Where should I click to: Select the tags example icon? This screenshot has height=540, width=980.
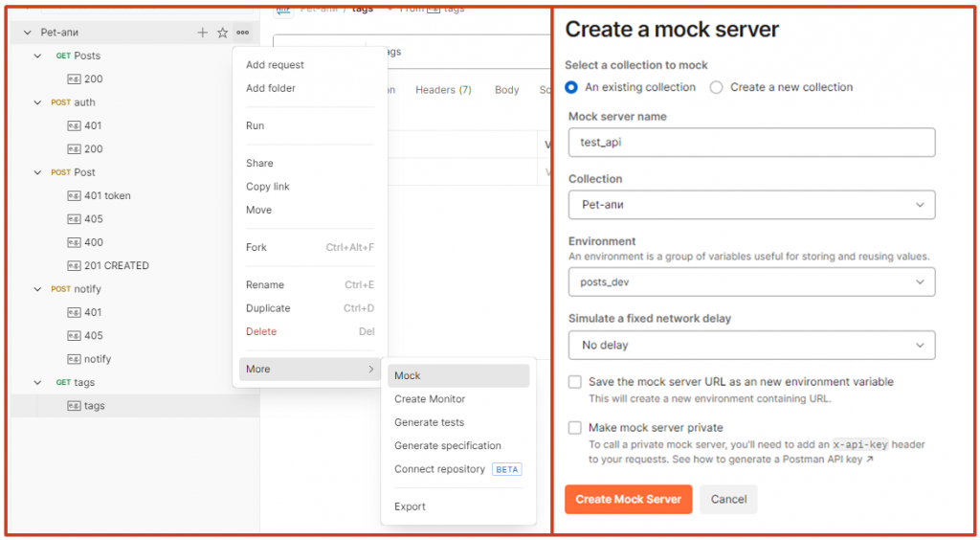(x=74, y=405)
